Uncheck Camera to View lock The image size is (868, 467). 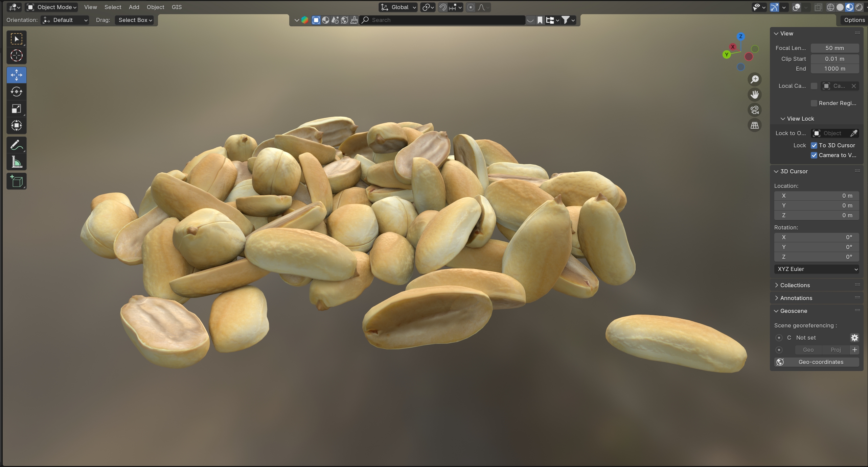coord(814,155)
